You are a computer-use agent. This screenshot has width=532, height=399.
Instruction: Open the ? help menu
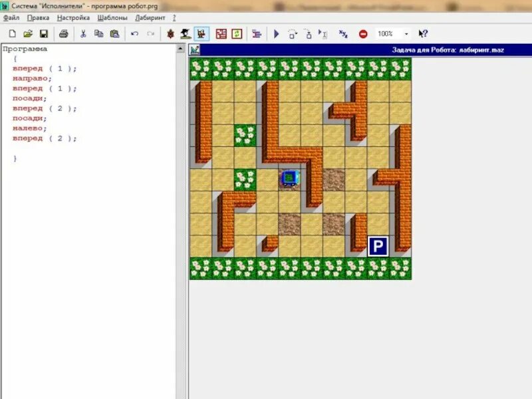(x=174, y=18)
